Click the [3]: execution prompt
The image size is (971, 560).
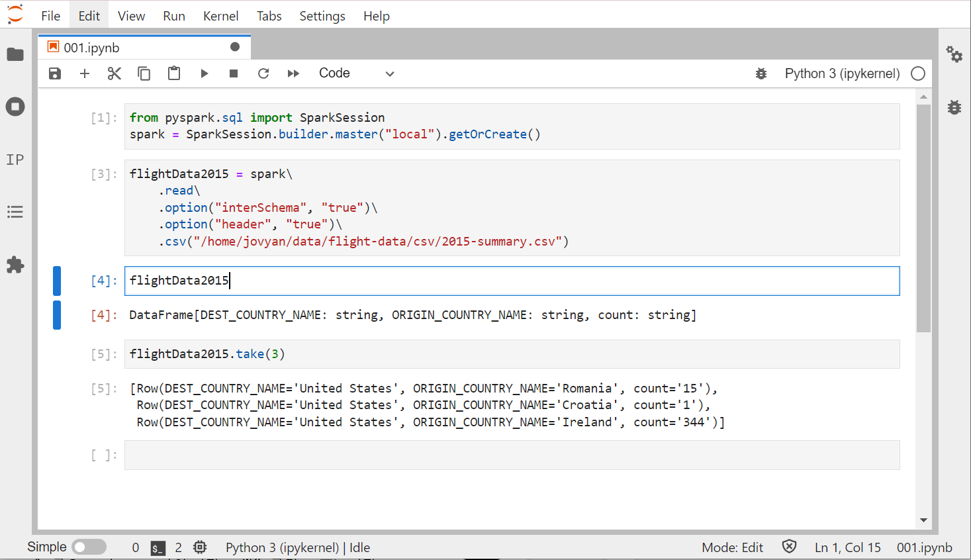[104, 174]
